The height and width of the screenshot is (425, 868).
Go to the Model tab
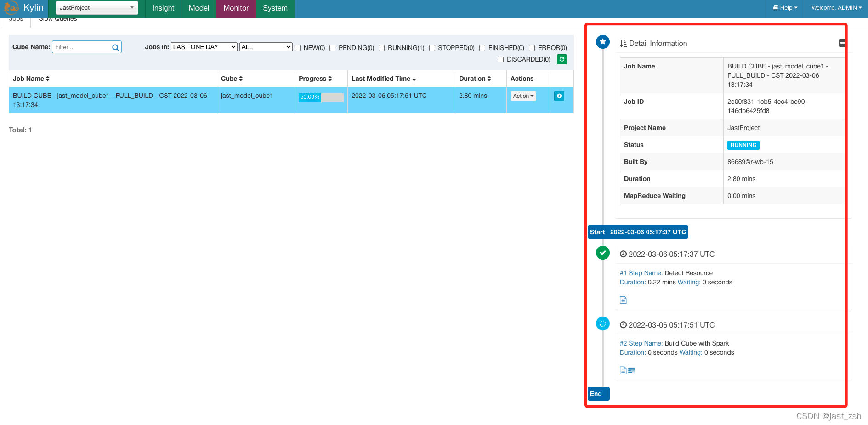pyautogui.click(x=199, y=8)
